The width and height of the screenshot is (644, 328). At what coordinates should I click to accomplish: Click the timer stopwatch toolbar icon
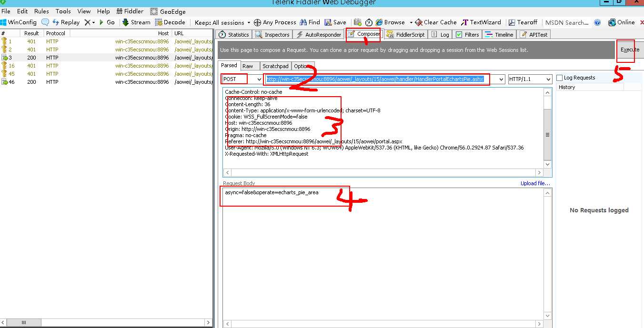point(369,22)
